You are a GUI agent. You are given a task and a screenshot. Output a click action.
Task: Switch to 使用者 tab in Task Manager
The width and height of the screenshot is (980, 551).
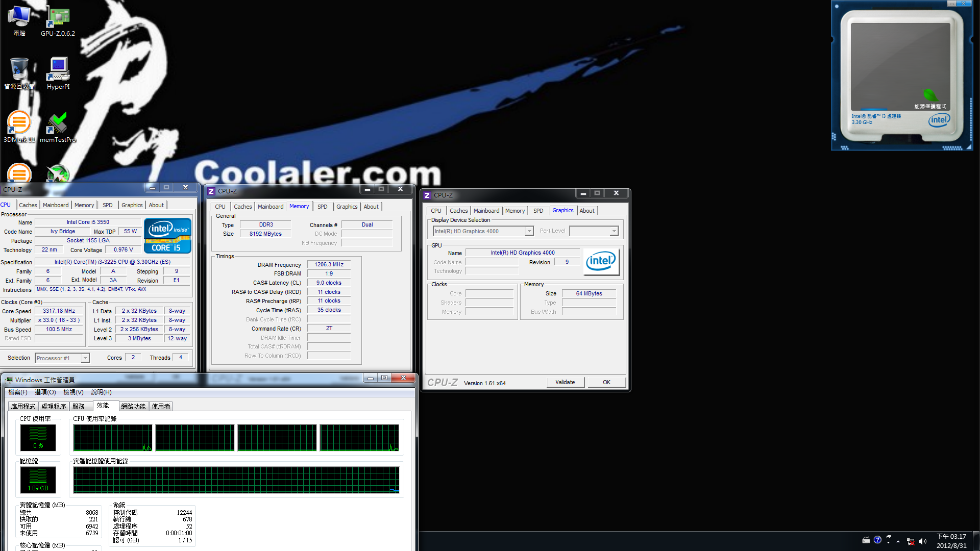(x=161, y=407)
